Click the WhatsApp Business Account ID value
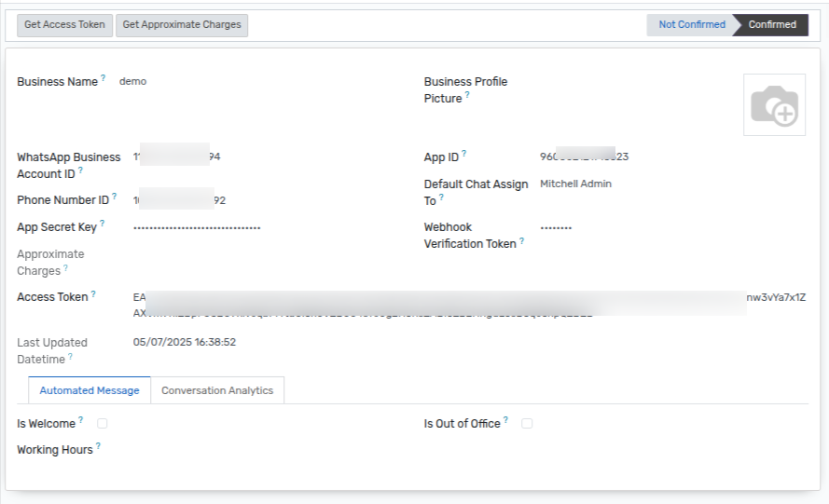This screenshot has height=504, width=829. [176, 157]
